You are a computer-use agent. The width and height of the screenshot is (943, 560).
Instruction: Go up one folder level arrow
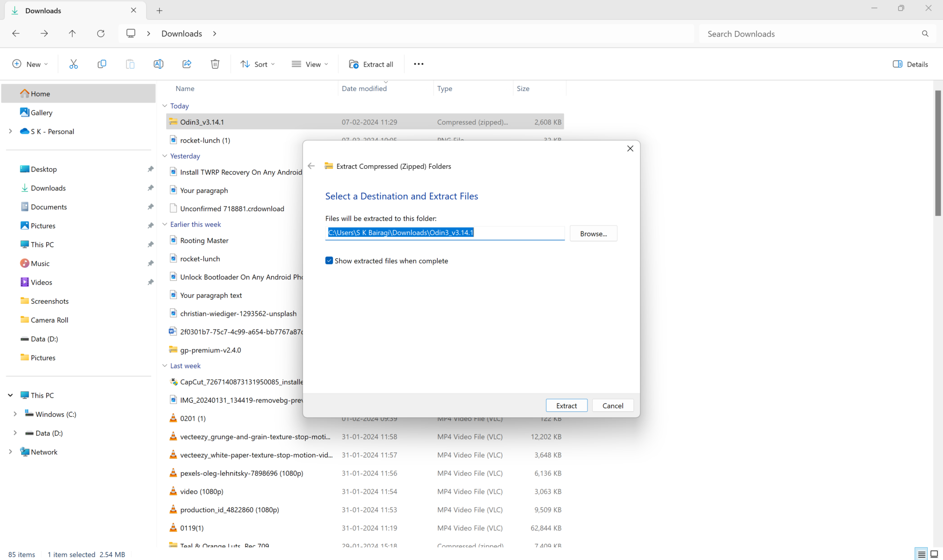coord(72,33)
